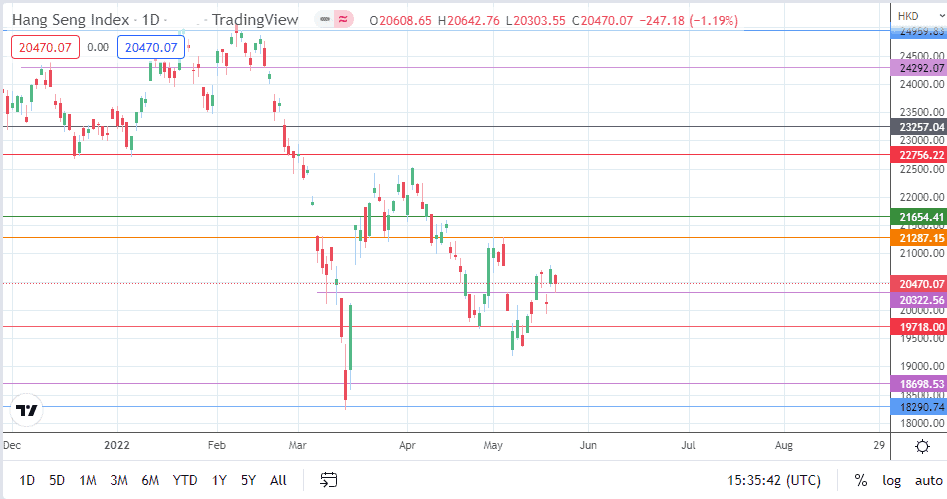Click the Jul label on time axis
The height and width of the screenshot is (499, 947).
tap(688, 445)
